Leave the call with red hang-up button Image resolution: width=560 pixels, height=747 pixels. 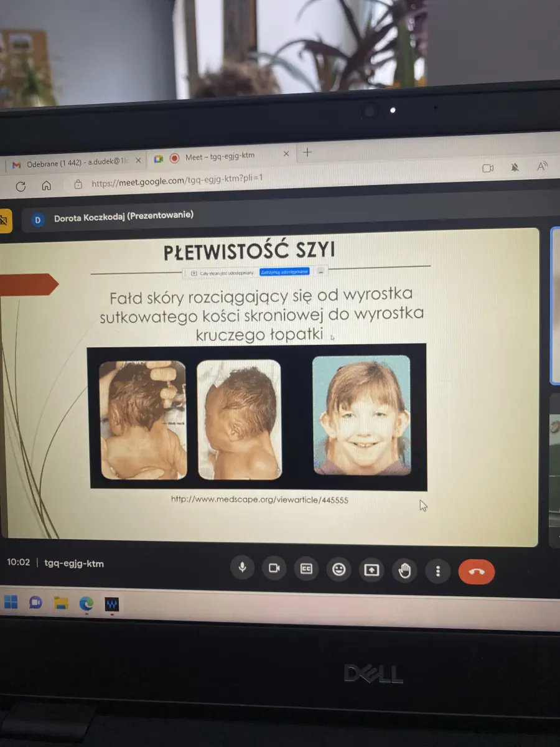tap(477, 572)
